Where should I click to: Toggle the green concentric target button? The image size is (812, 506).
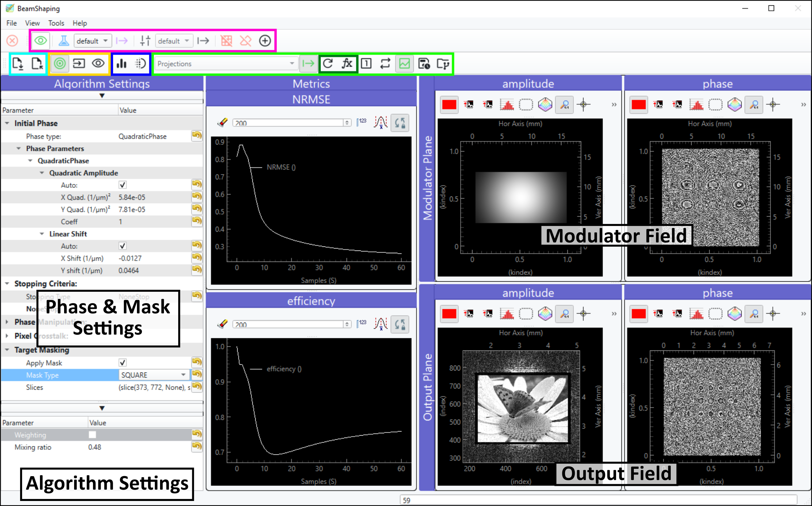[x=60, y=63]
